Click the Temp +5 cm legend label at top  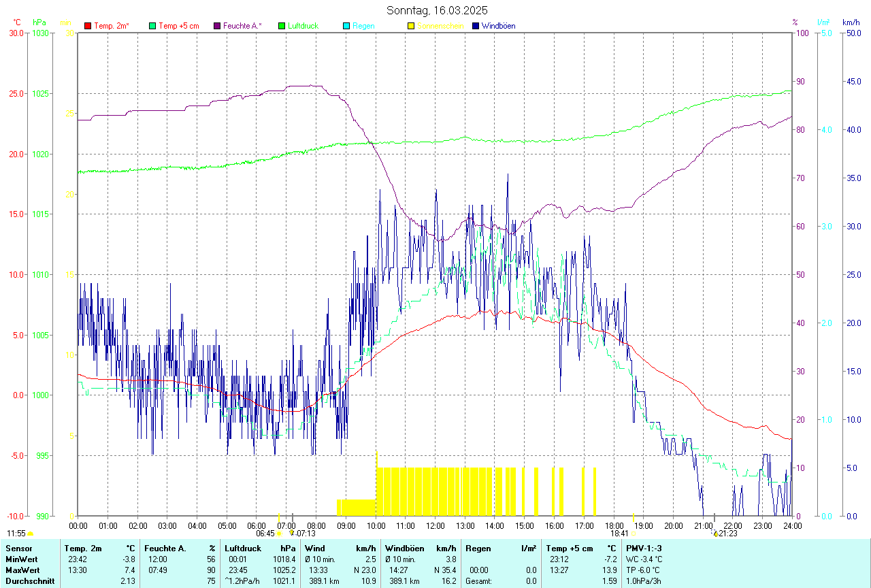pos(178,26)
